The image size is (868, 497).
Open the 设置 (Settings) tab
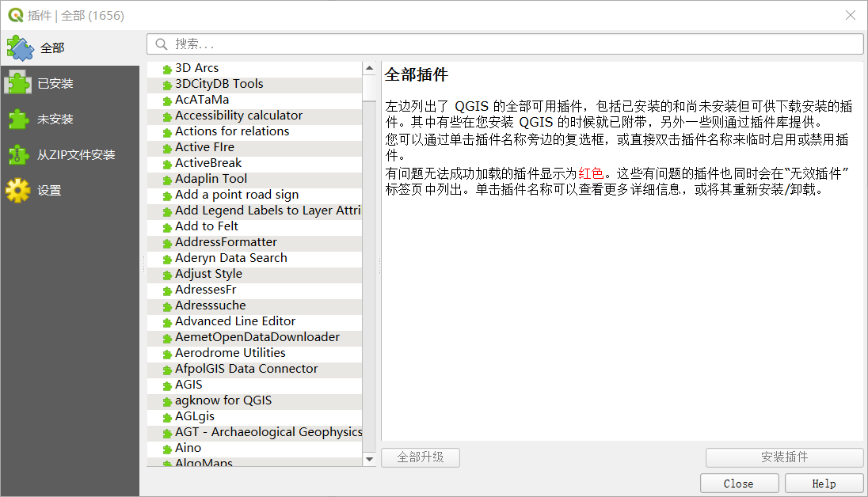click(70, 191)
